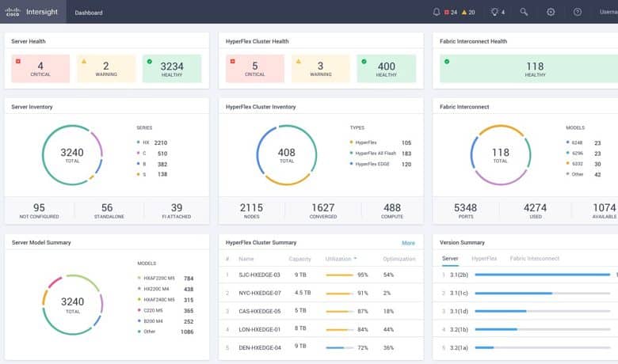
Task: Click the 95% utilization bar for SJC-HXEDGE-03
Action: [x=339, y=275]
